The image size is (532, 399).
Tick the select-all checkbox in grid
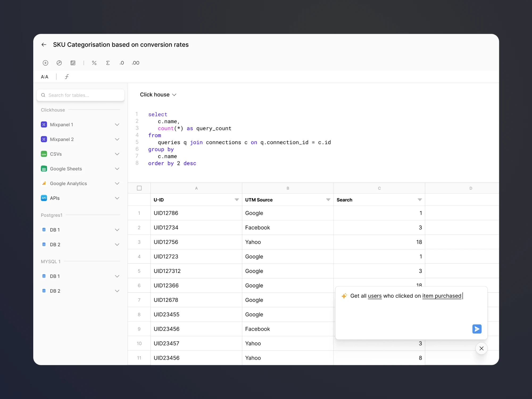[x=139, y=188]
